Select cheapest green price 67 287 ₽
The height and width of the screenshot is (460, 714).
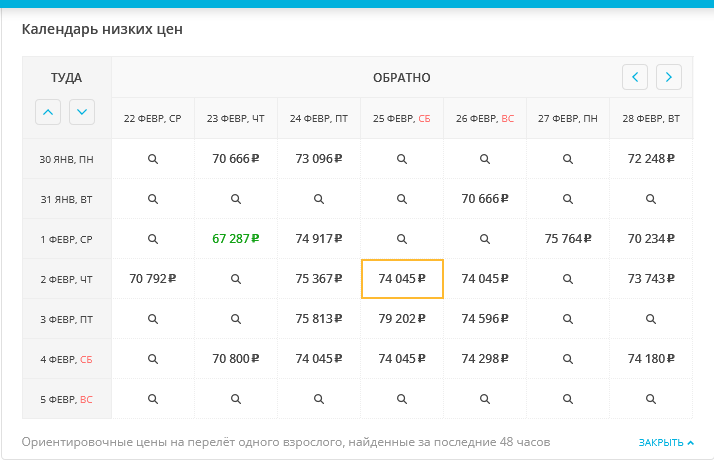coord(236,239)
